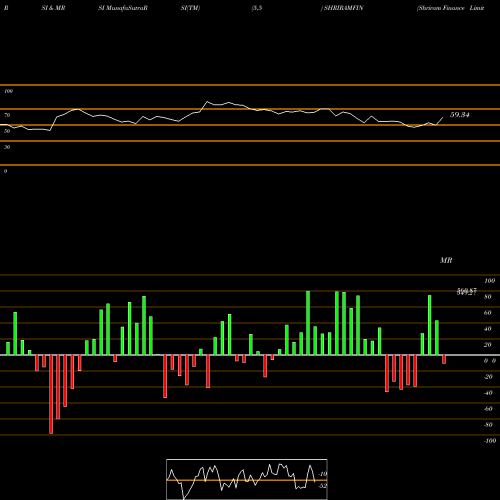Click the SHRIRAMFIN ticker text in header
500x500 pixels.
pyautogui.click(x=343, y=8)
